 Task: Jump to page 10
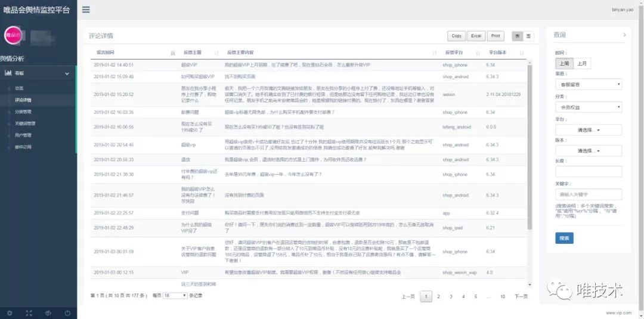coord(502,296)
